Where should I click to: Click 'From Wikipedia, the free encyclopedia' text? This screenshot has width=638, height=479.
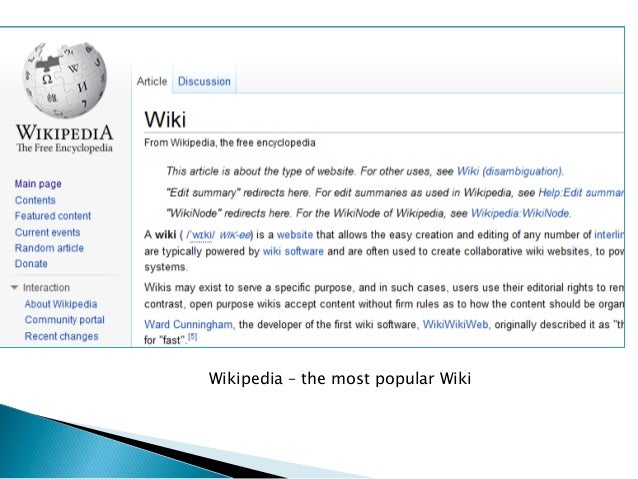[x=230, y=143]
